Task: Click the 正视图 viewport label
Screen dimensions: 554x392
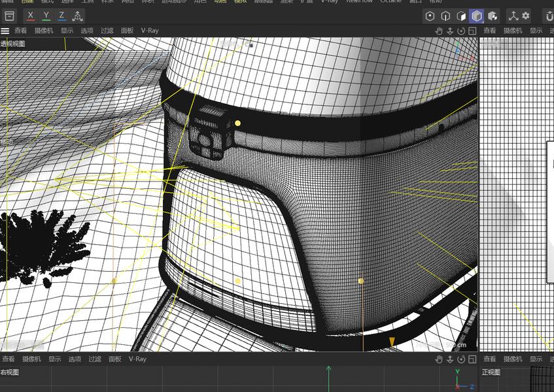Action: [x=491, y=372]
